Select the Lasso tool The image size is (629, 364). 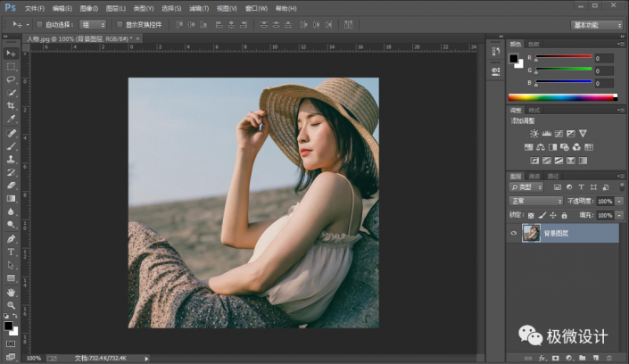coord(12,79)
